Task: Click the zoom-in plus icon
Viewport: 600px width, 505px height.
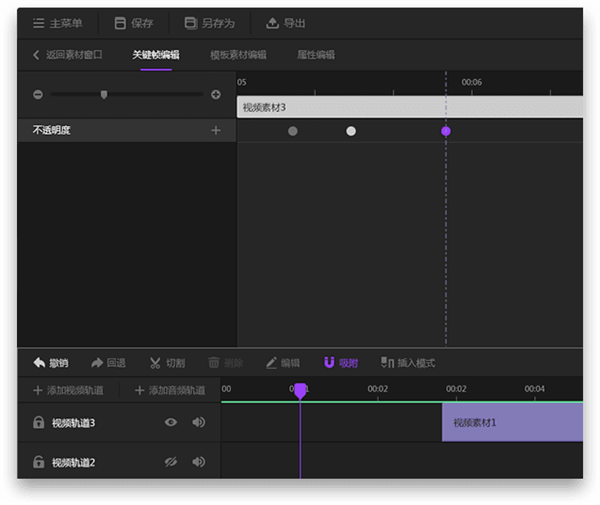Action: 216,94
